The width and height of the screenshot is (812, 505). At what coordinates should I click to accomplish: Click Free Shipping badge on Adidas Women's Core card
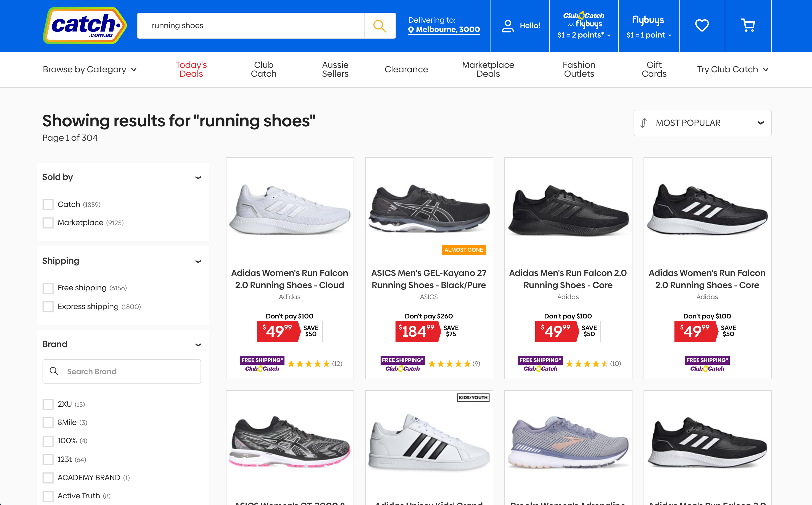click(707, 364)
